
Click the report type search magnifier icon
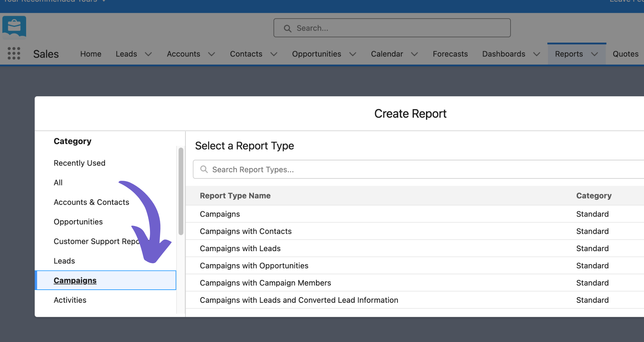tap(204, 169)
